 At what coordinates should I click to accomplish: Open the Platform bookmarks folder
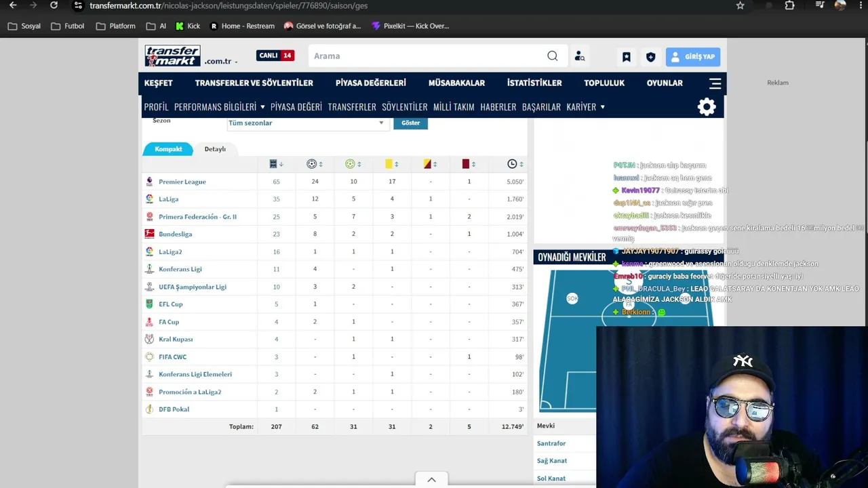115,26
